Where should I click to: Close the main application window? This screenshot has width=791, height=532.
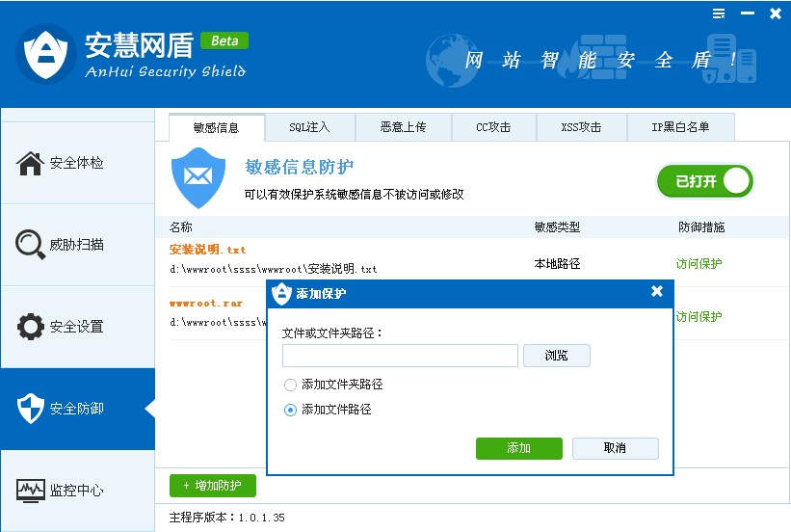click(776, 13)
